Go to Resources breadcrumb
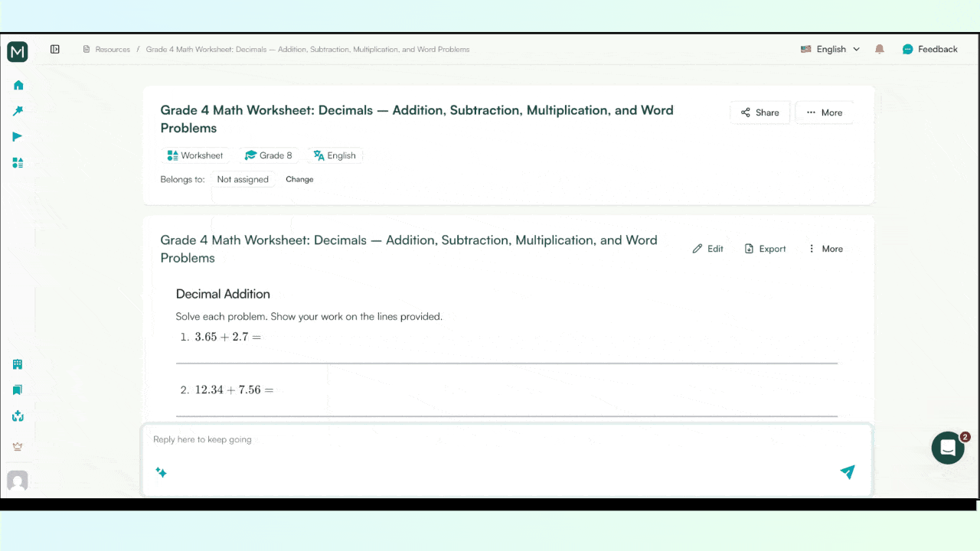Image resolution: width=980 pixels, height=551 pixels. (x=113, y=49)
